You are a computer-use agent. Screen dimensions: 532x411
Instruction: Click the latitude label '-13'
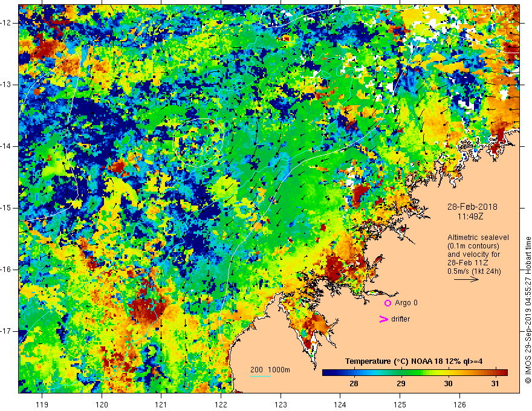pyautogui.click(x=6, y=85)
